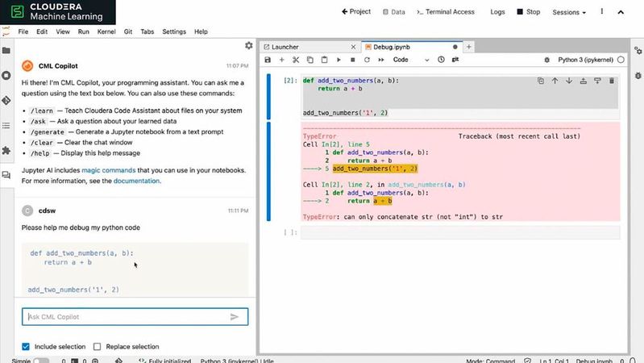The height and width of the screenshot is (363, 644).
Task: Follow the magic commands link
Action: point(109,170)
